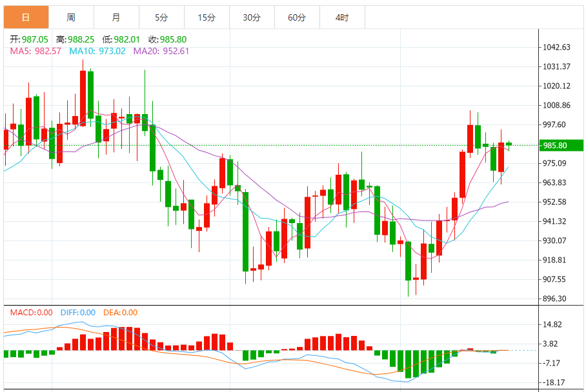Click the 963.83 price axis label

pos(554,182)
